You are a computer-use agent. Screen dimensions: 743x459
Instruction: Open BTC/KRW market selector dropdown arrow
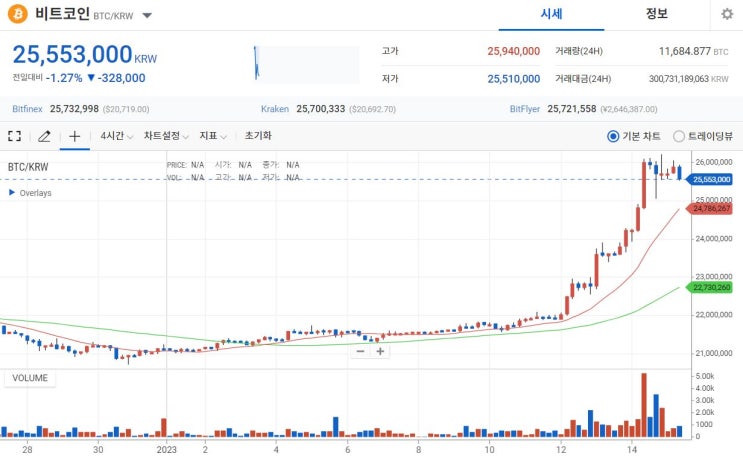(147, 16)
